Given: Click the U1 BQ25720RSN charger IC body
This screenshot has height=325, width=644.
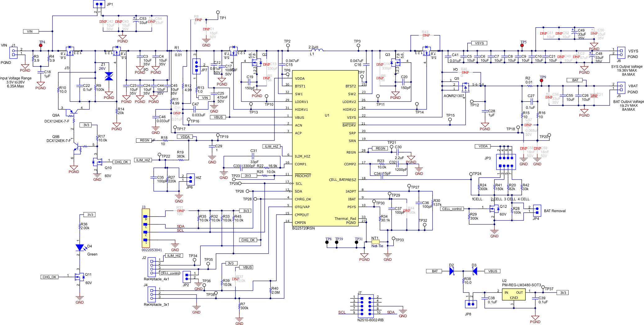Looking at the screenshot, I should 326,148.
